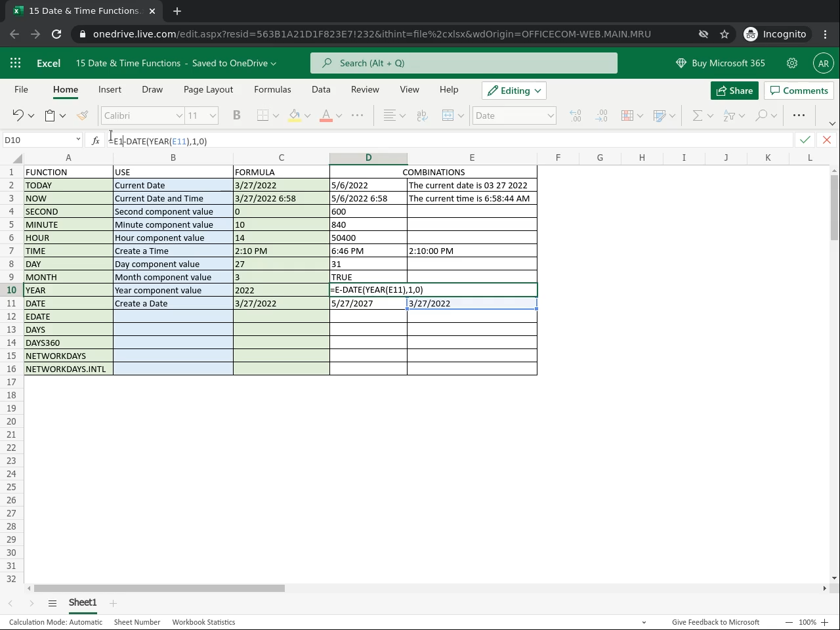Click the Share button
Screen dimensions: 840x630
coord(734,91)
